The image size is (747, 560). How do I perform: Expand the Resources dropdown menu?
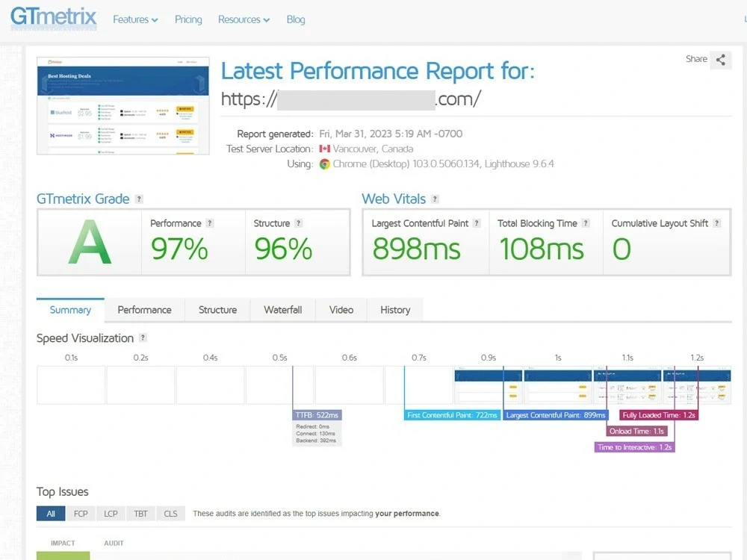[244, 19]
